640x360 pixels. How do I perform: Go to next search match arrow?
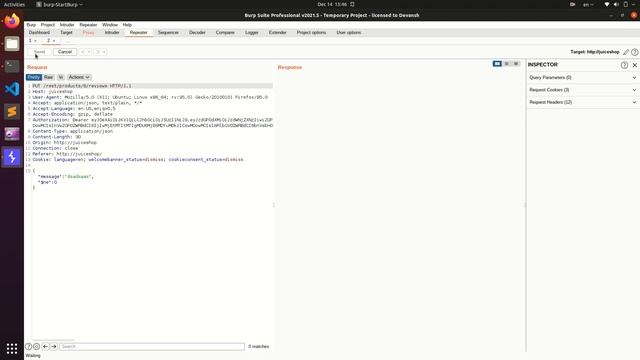[54, 346]
